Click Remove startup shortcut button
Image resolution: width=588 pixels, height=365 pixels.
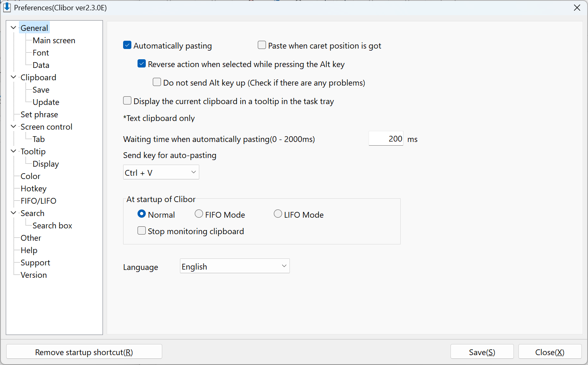point(84,352)
